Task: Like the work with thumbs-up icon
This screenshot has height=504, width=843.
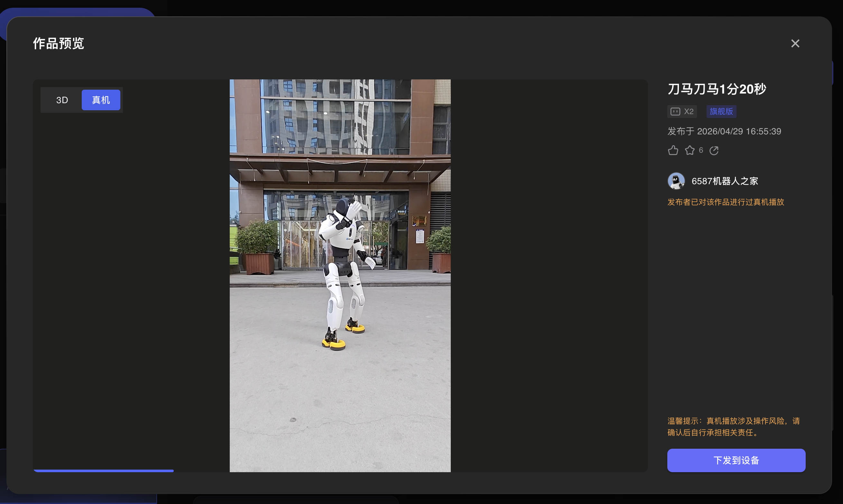Action: point(673,150)
